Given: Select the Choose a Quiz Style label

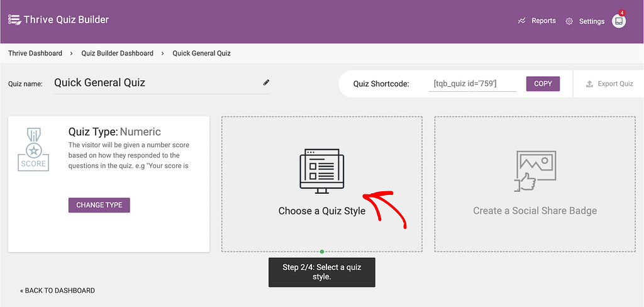Looking at the screenshot, I should (322, 211).
